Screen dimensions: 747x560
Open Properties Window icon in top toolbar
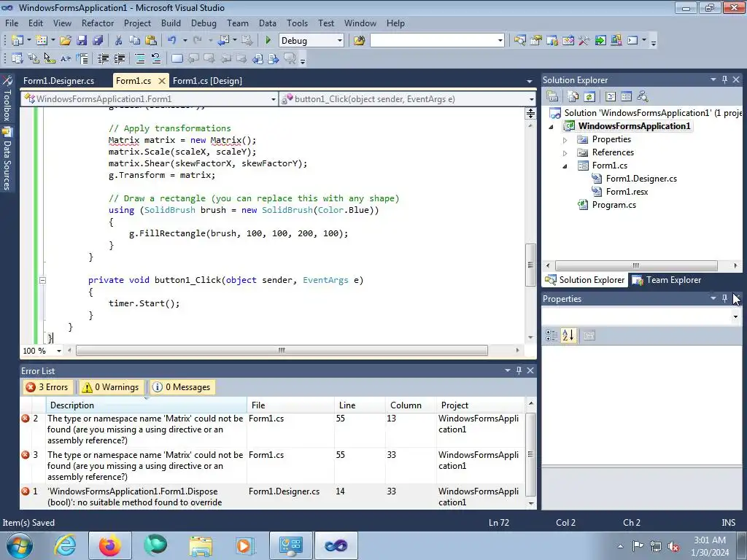pos(536,41)
